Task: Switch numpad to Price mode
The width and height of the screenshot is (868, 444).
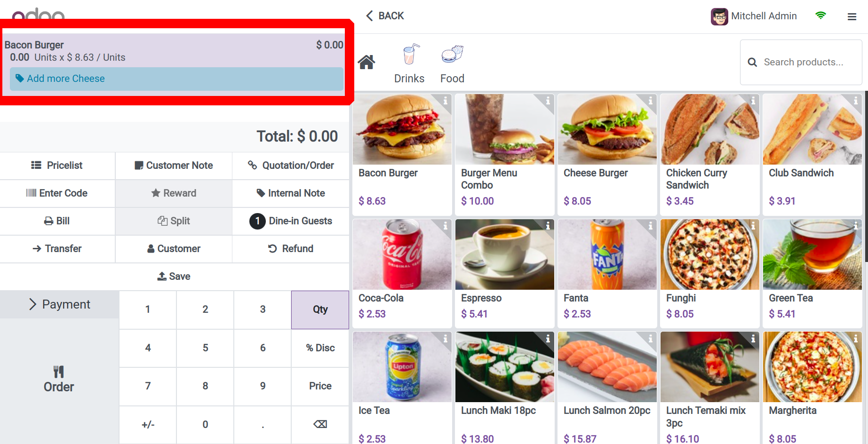Action: (x=320, y=386)
